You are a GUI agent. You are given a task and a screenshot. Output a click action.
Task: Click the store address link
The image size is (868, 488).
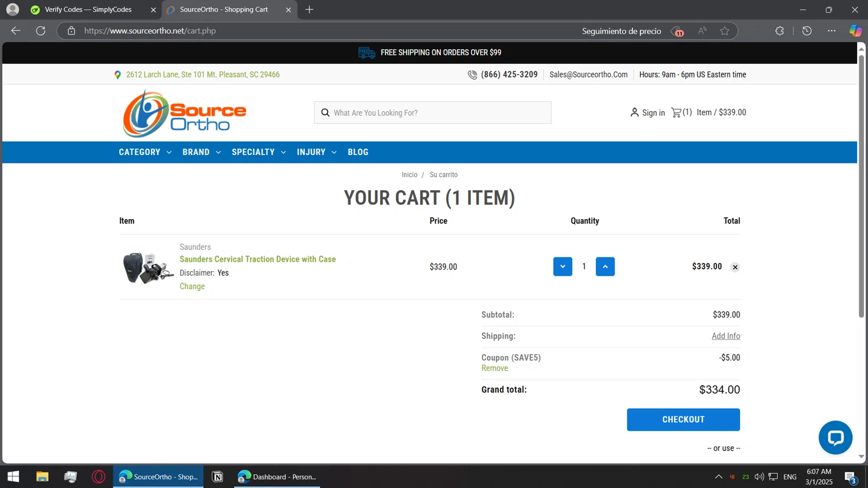203,75
